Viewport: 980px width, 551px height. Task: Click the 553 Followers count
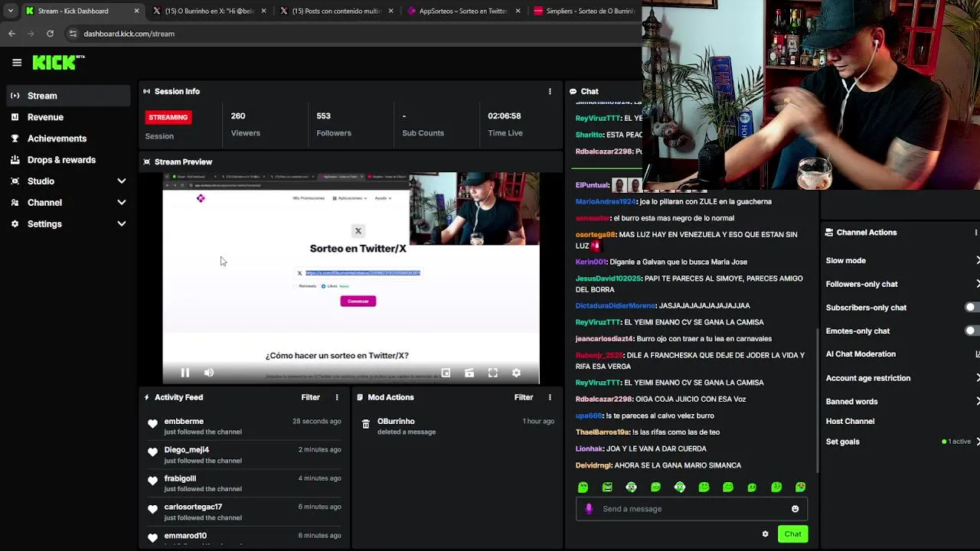click(x=324, y=116)
